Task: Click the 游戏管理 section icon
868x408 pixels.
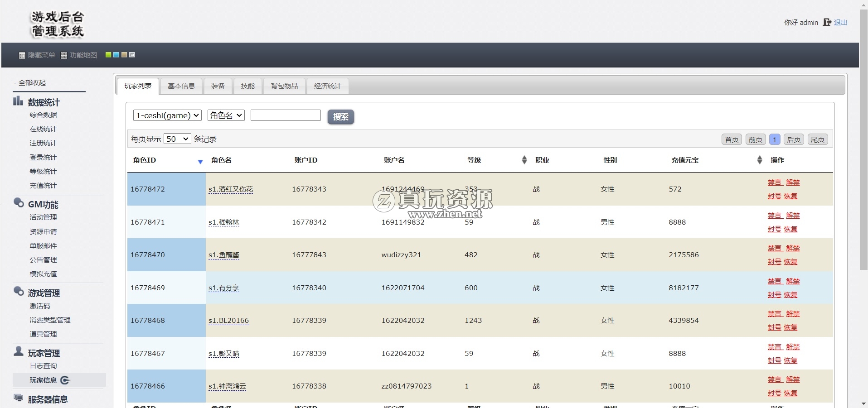Action: point(19,291)
